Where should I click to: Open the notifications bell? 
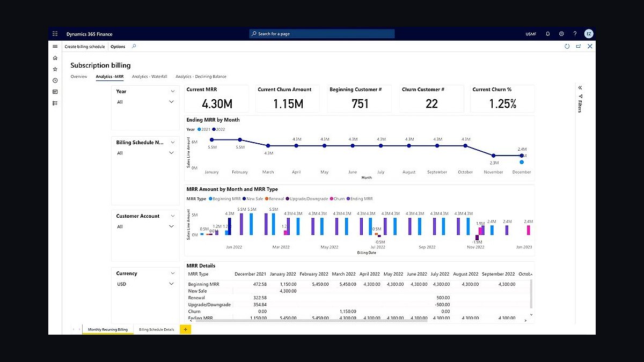pyautogui.click(x=547, y=34)
